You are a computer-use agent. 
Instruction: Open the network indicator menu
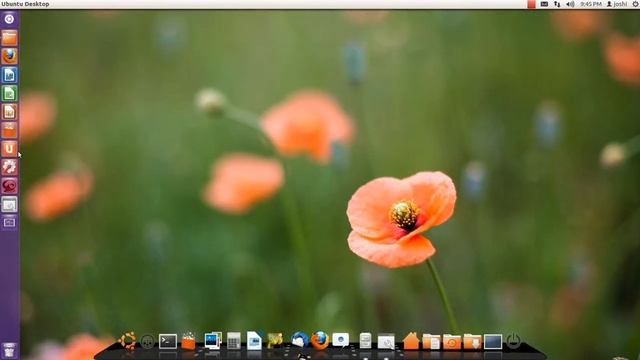point(557,4)
